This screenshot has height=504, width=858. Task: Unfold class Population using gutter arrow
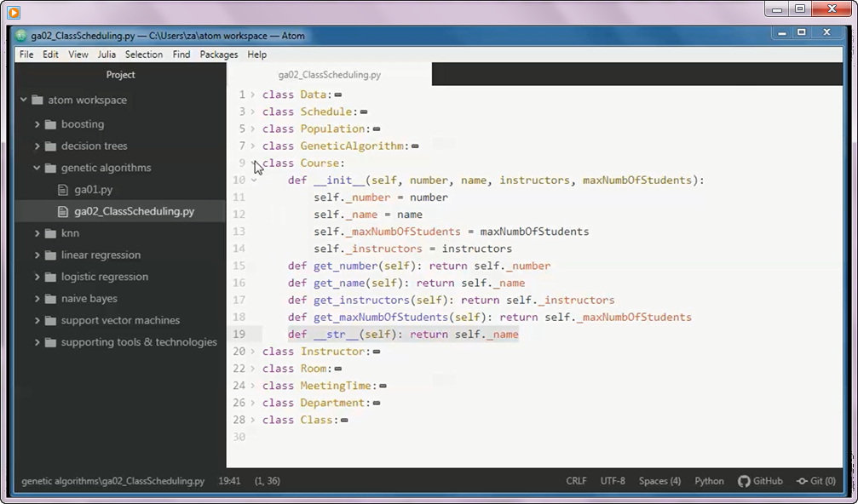(x=253, y=129)
